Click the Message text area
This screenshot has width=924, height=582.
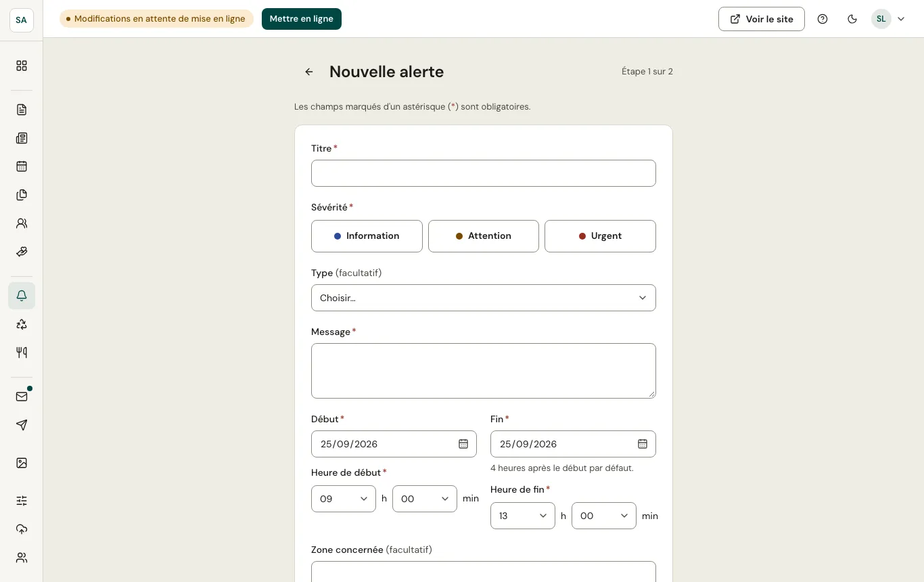click(x=484, y=371)
